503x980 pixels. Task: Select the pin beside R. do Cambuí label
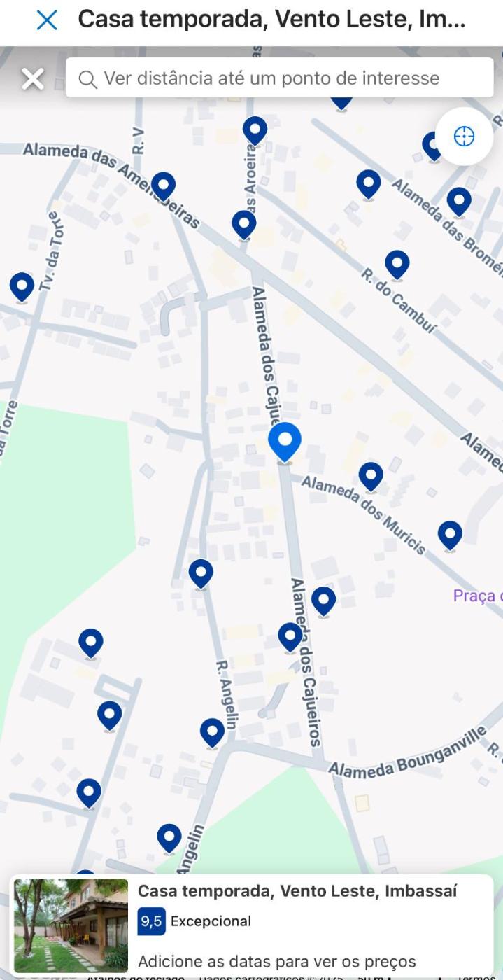point(397,265)
